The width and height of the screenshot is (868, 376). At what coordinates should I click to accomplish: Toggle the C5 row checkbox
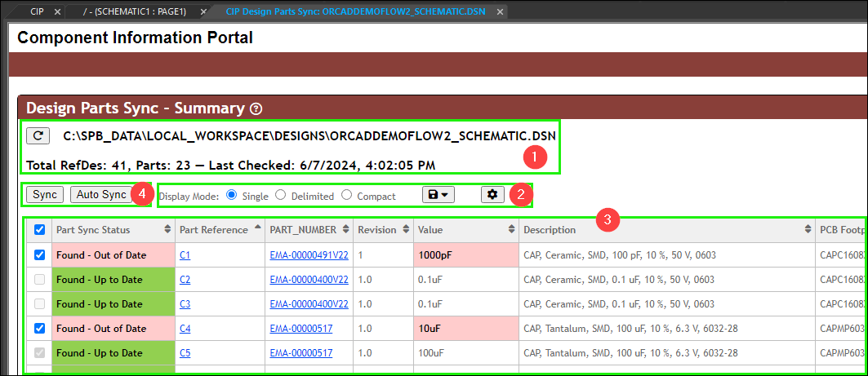pyautogui.click(x=39, y=352)
